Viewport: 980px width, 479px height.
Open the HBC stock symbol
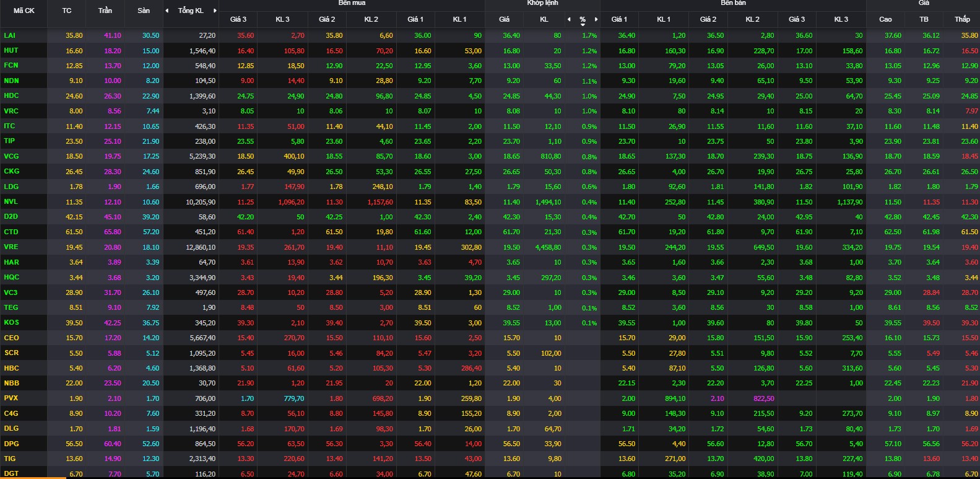pyautogui.click(x=11, y=368)
